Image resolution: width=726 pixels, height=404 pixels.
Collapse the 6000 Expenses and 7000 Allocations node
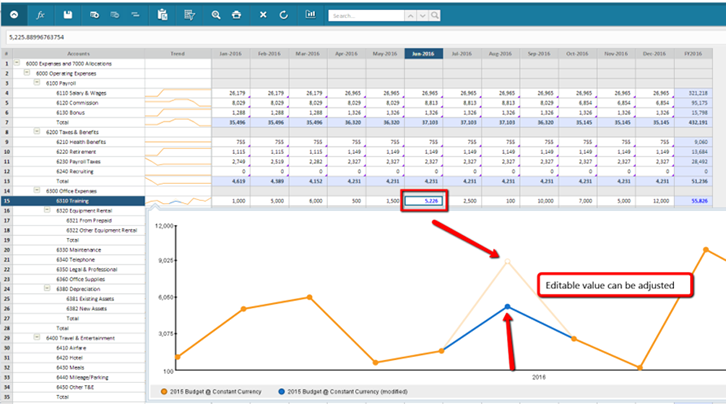(17, 63)
